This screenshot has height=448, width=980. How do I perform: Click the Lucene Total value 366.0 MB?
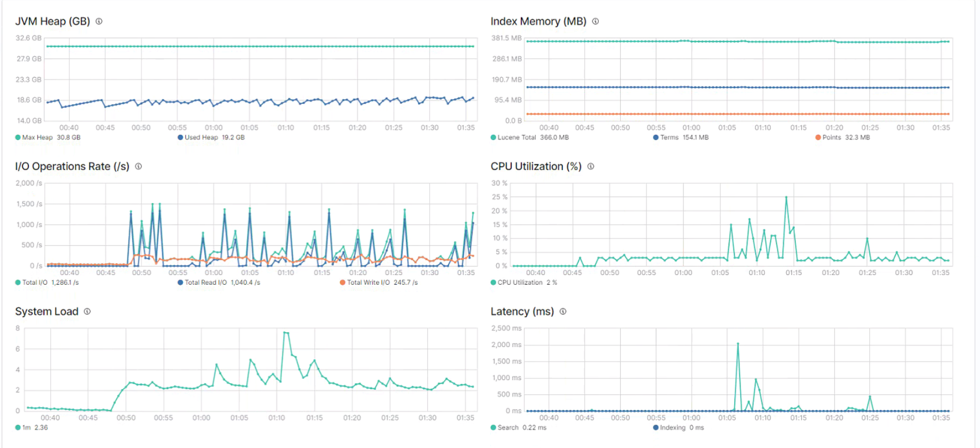[x=554, y=137]
